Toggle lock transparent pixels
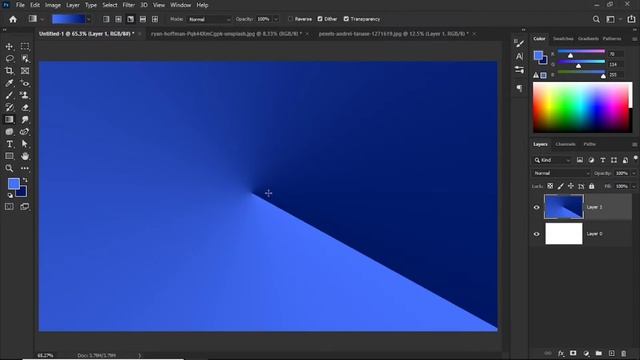 550,186
